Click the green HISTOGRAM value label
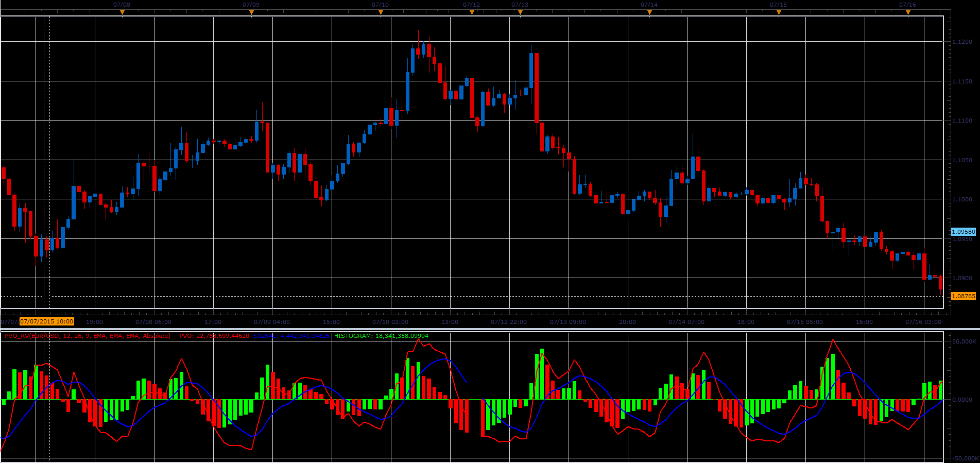Viewport: 980px width, 463px height. 381,336
